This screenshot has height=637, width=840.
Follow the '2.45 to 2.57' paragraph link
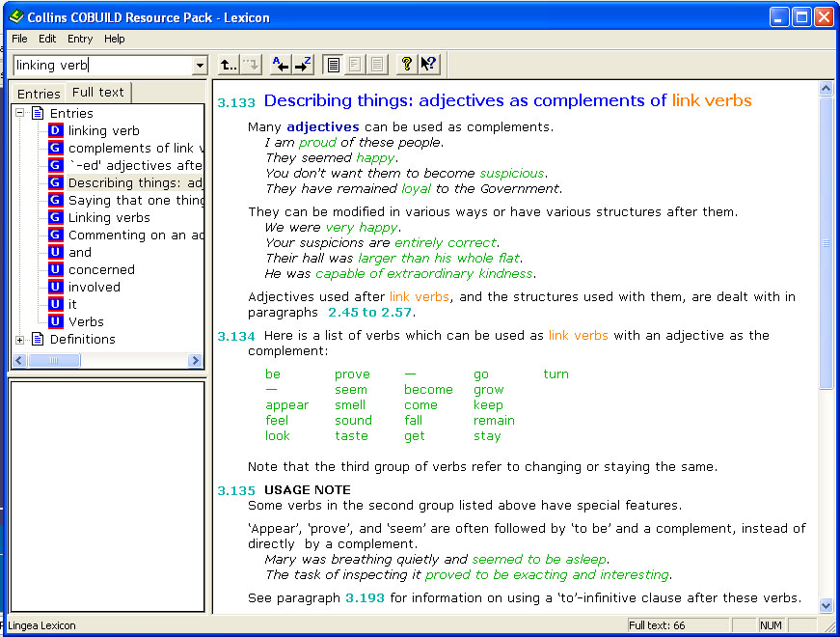369,312
